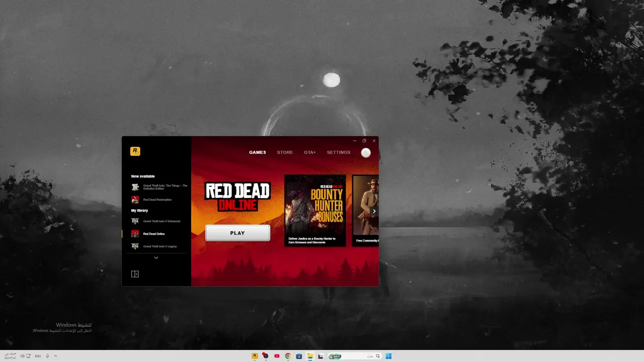Screen dimensions: 644x362
Task: Click the Rockstar Games logo in launcher
Action: (x=135, y=151)
